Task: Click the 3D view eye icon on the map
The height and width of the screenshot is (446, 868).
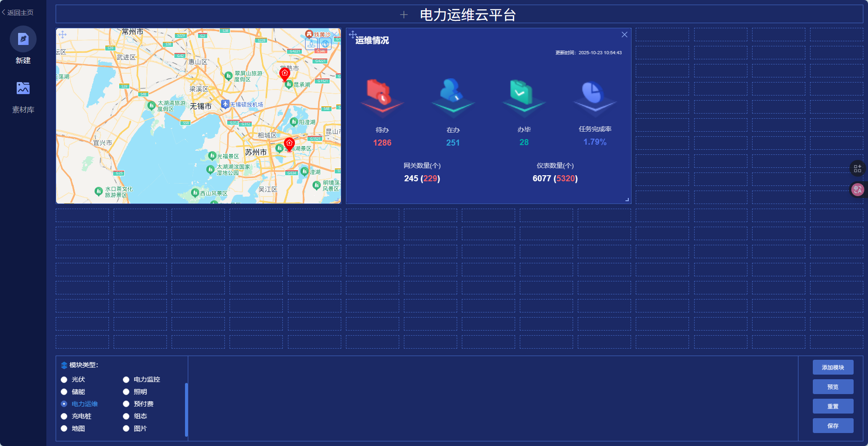Action: point(325,43)
